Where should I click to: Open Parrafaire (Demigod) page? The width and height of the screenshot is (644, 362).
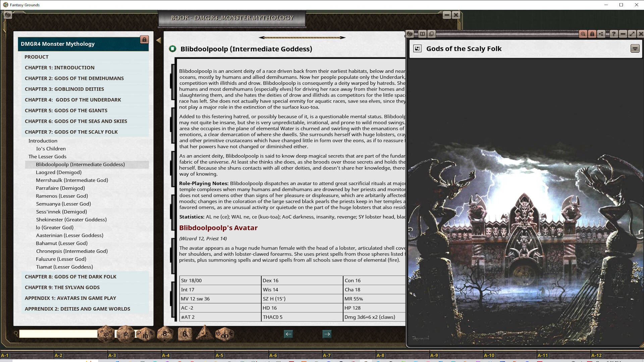pyautogui.click(x=60, y=188)
